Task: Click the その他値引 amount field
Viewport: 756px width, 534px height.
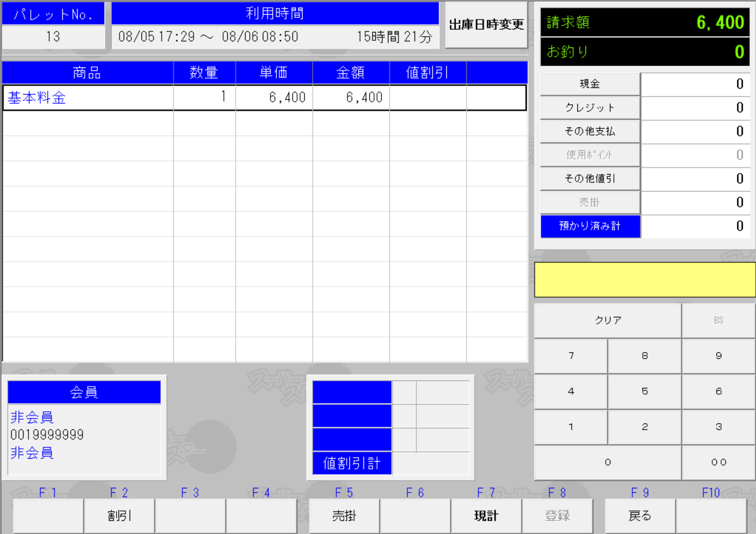Action: point(695,179)
